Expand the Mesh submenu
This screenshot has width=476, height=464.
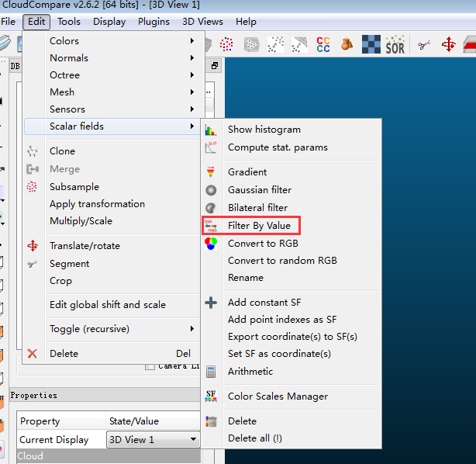pos(112,92)
